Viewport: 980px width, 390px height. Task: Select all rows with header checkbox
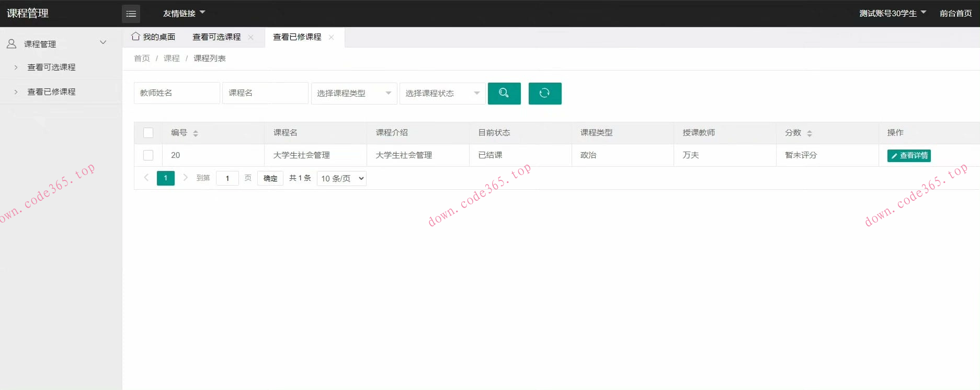[x=149, y=133]
